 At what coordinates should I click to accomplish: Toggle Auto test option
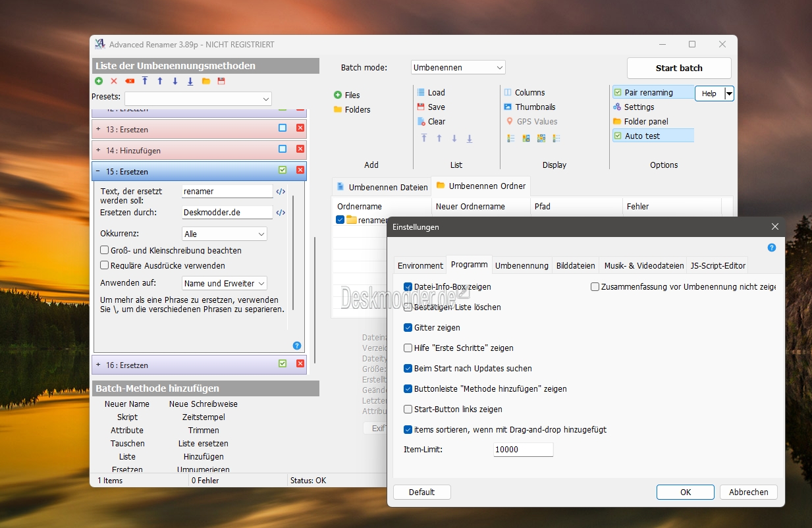coord(653,136)
